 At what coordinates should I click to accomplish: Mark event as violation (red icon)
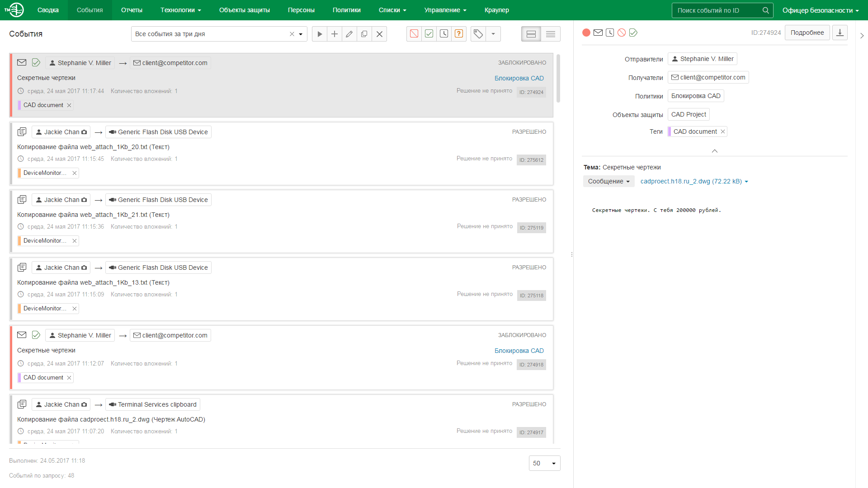tap(414, 34)
